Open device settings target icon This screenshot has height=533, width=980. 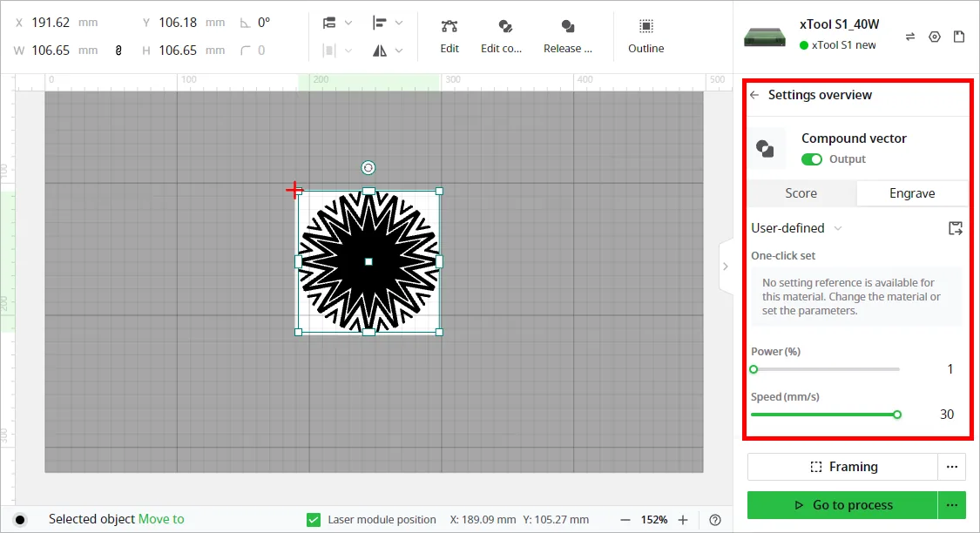click(x=935, y=37)
